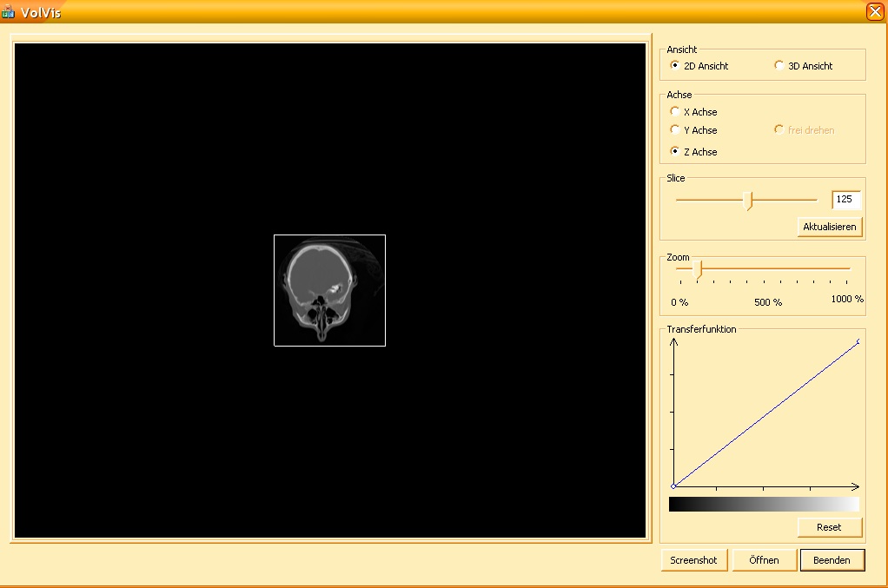The image size is (888, 588).
Task: Click the transfer function's upper-right control point
Action: click(858, 341)
